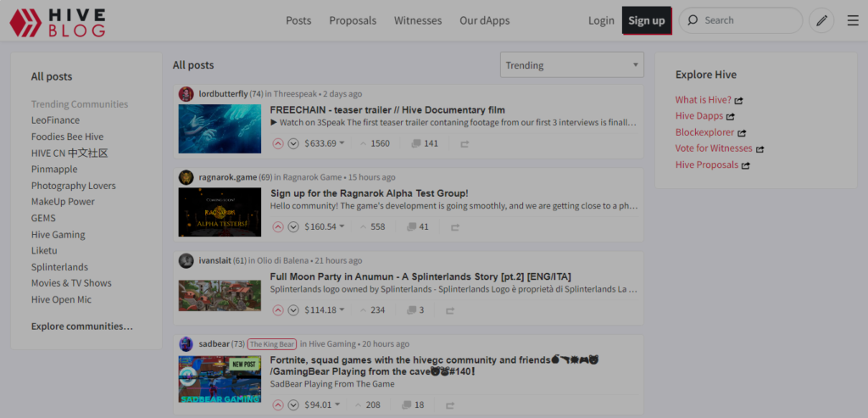Click the search magnifier icon
The height and width of the screenshot is (418, 868).
pyautogui.click(x=693, y=20)
